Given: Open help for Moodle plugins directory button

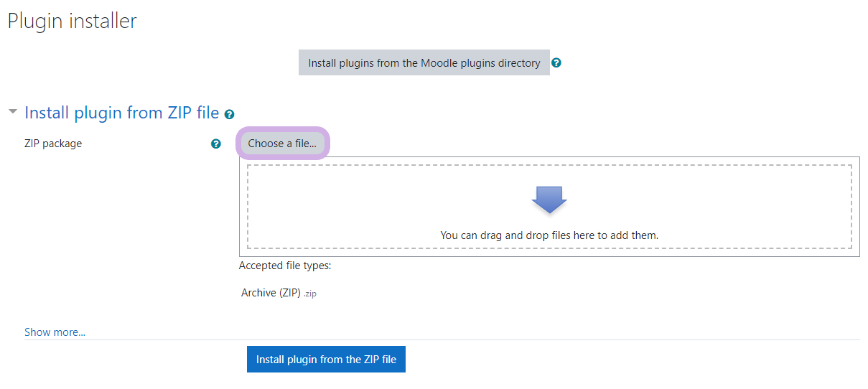Looking at the screenshot, I should tap(556, 63).
